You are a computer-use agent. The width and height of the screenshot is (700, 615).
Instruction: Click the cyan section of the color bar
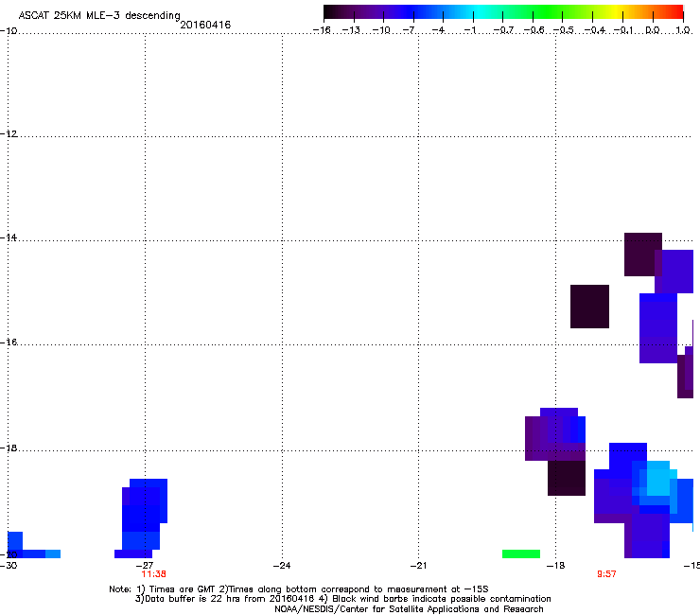pos(480,12)
